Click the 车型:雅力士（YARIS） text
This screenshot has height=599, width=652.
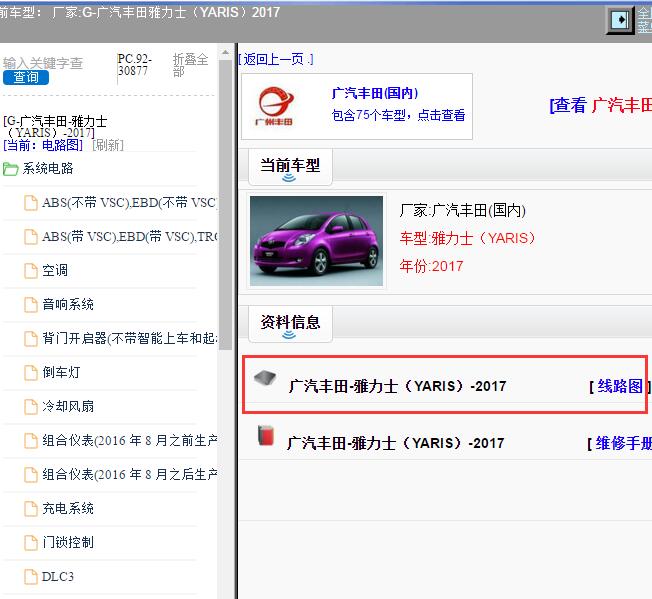point(467,238)
